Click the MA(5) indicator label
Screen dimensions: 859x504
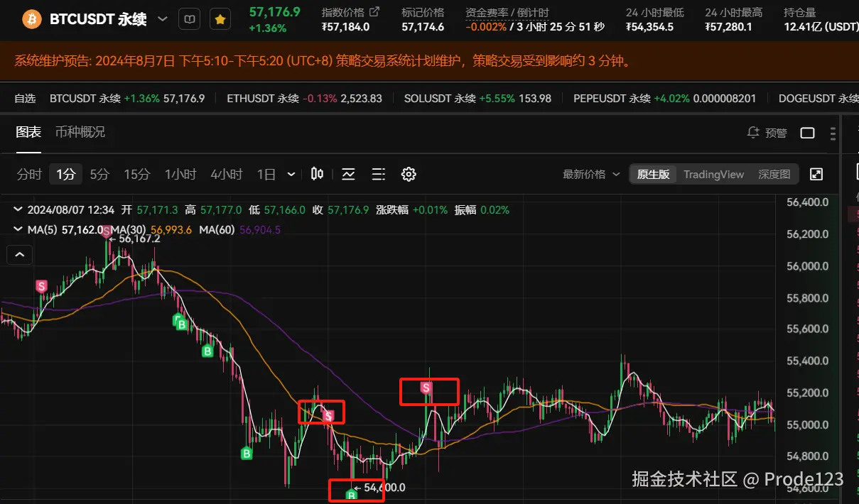43,230
